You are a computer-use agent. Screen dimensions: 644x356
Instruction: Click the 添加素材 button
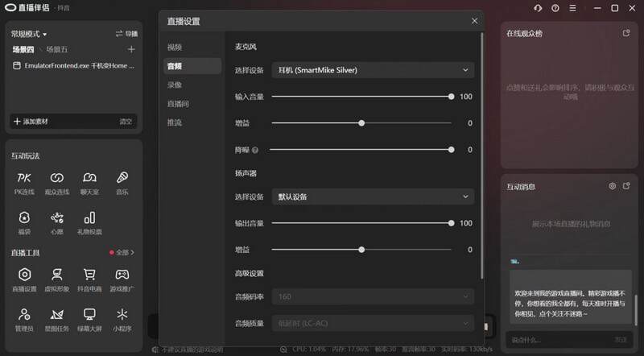[31, 122]
